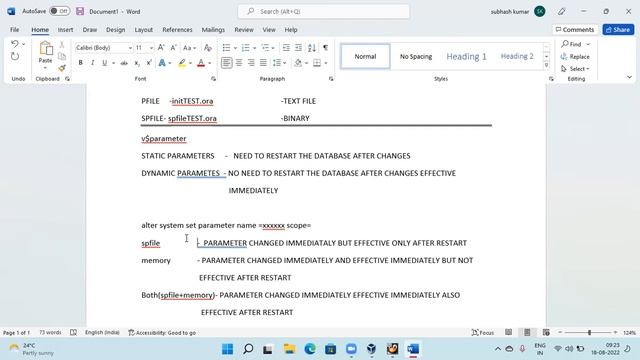Decrease font size with shrink font icon
The image size is (640, 360).
pyautogui.click(x=173, y=48)
